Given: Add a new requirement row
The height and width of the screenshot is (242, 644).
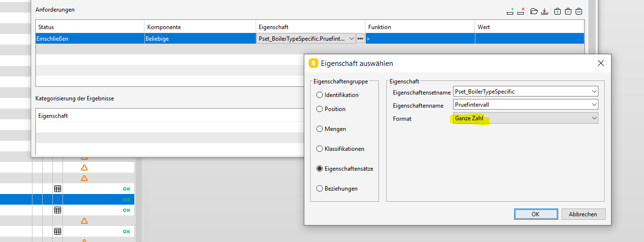Looking at the screenshot, I should pos(510,11).
